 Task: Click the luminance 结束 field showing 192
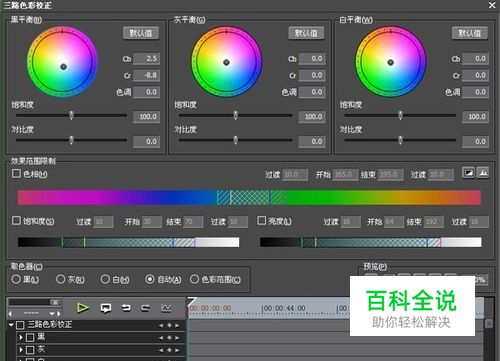(x=433, y=222)
